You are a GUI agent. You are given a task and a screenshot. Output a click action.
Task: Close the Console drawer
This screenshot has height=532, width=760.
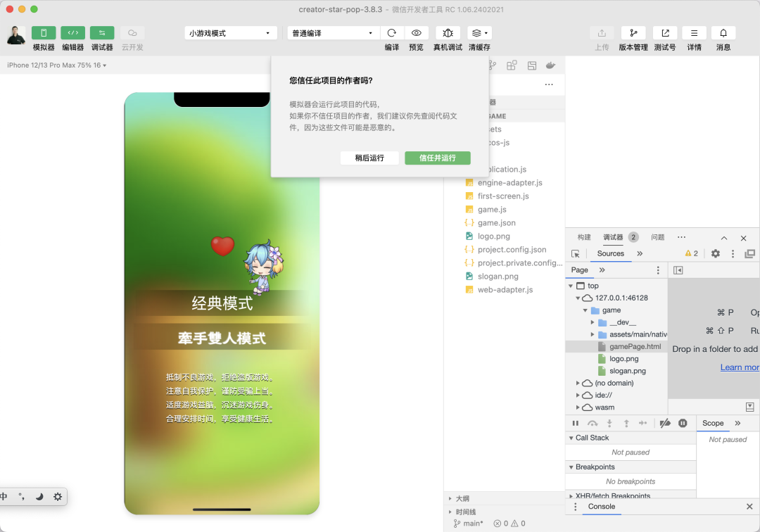[x=749, y=507]
